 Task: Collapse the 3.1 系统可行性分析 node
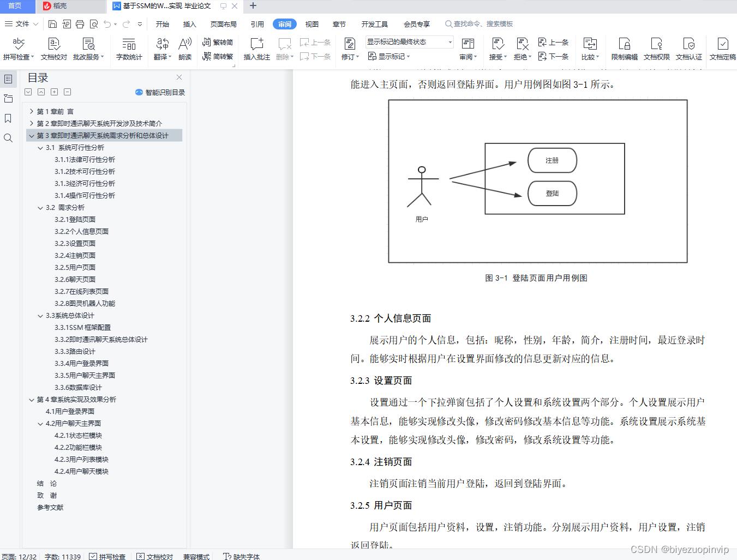40,147
